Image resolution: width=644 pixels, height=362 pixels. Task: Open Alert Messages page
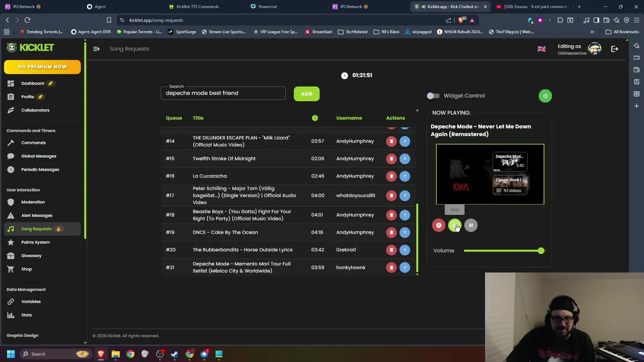37,215
